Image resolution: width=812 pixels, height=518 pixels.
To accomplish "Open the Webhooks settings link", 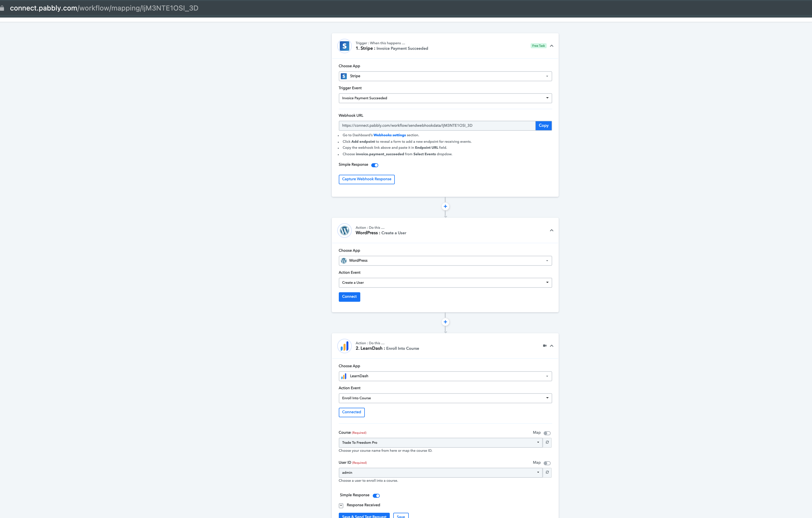I will (390, 135).
